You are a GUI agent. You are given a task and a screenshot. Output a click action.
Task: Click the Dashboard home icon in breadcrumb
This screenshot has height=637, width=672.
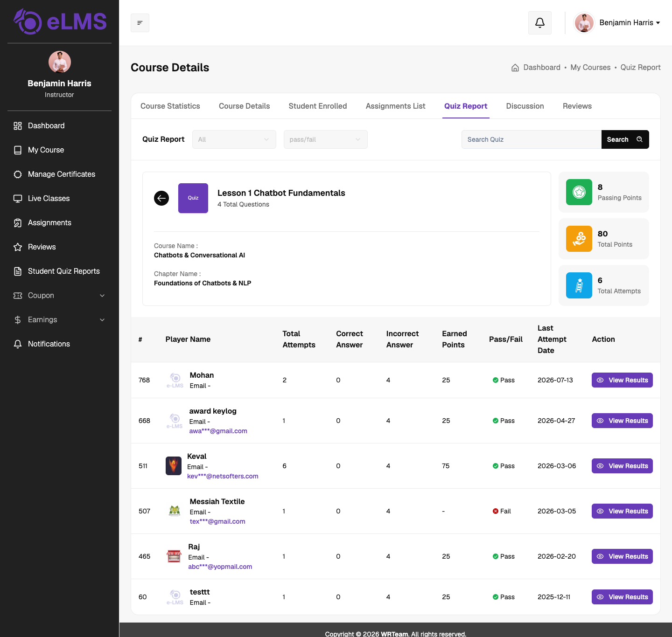click(515, 68)
